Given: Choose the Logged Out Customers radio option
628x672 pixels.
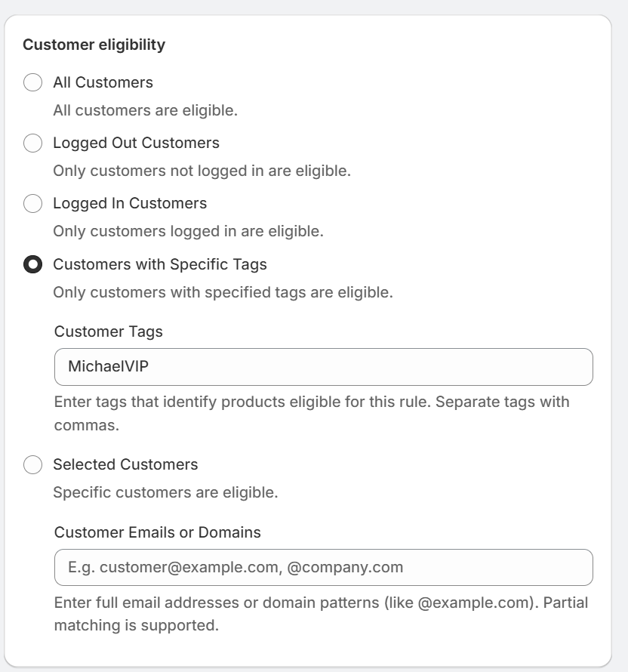Looking at the screenshot, I should [32, 143].
